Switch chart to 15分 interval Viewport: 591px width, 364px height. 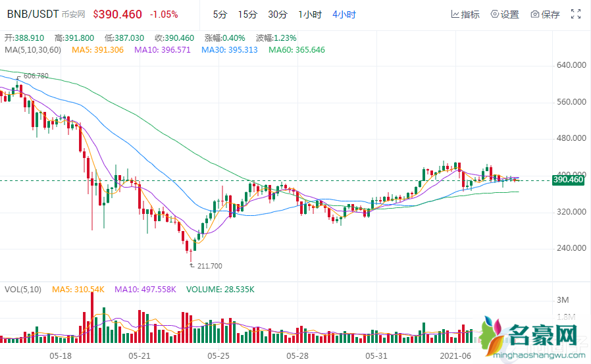(247, 14)
